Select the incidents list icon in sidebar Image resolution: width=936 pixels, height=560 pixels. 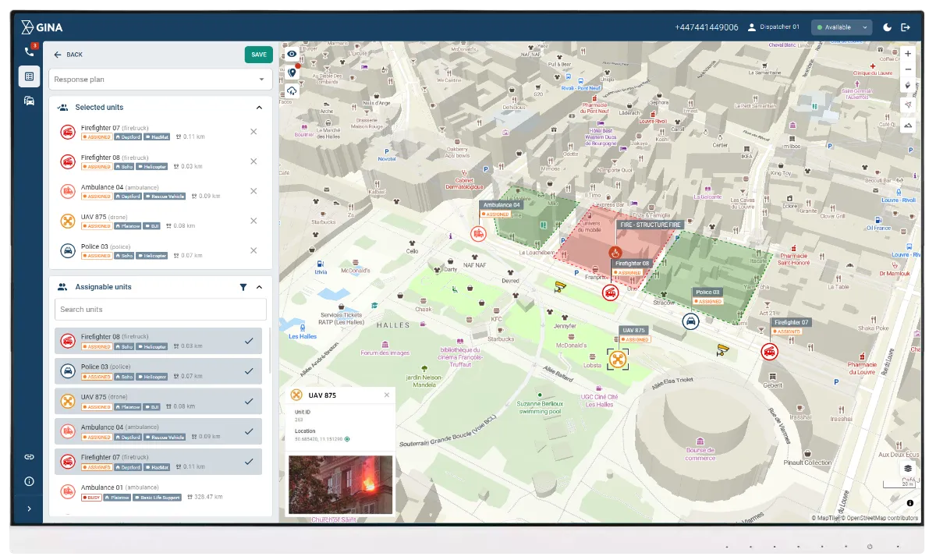coord(29,76)
